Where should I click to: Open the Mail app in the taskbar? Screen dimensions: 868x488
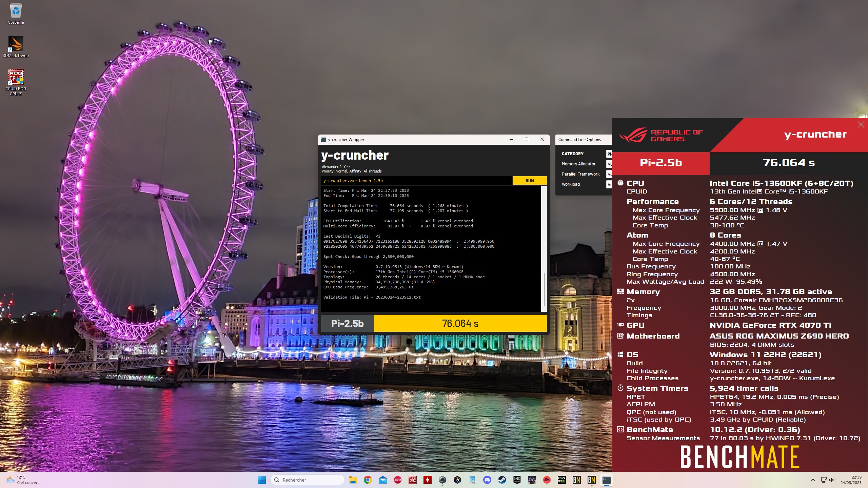(382, 480)
